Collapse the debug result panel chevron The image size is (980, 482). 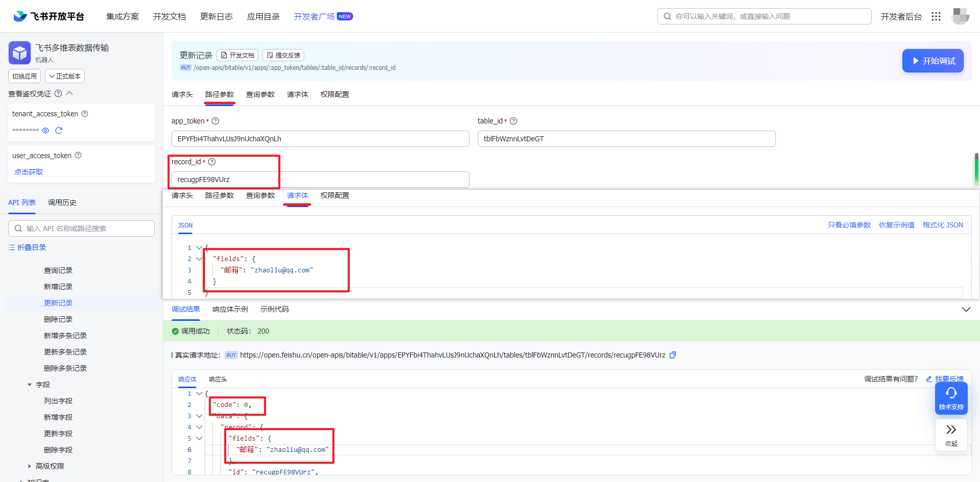966,309
